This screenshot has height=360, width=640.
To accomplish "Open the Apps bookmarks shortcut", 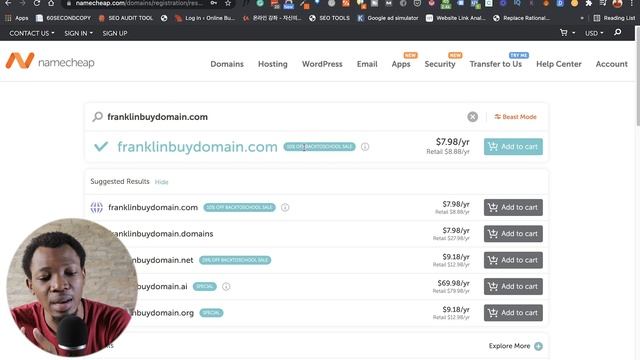I will coord(16,18).
